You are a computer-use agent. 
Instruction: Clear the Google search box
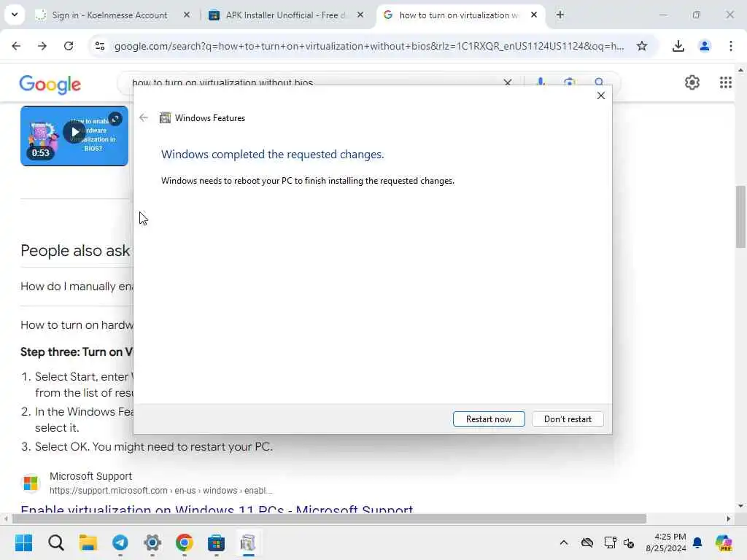[508, 82]
